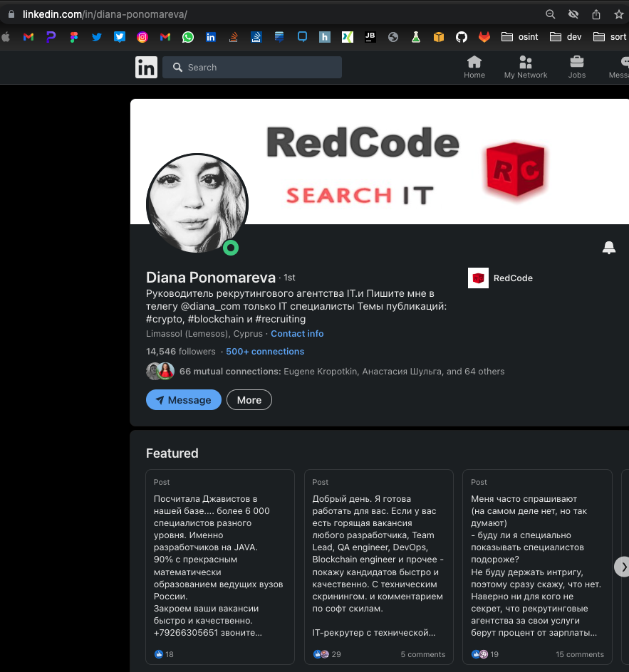Viewport: 629px width, 672px height.
Task: Open the Messaging tab
Action: [x=619, y=68]
